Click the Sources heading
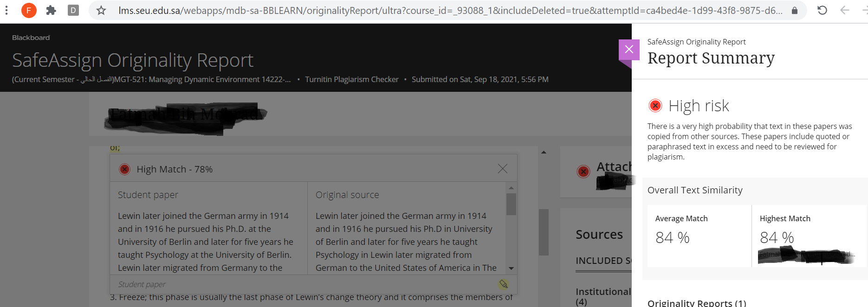 599,235
